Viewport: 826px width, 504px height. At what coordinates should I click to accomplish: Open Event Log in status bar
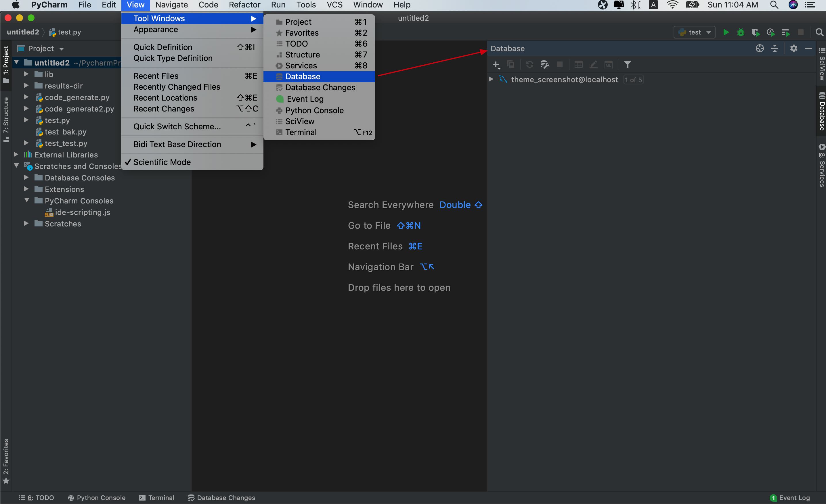(x=790, y=498)
